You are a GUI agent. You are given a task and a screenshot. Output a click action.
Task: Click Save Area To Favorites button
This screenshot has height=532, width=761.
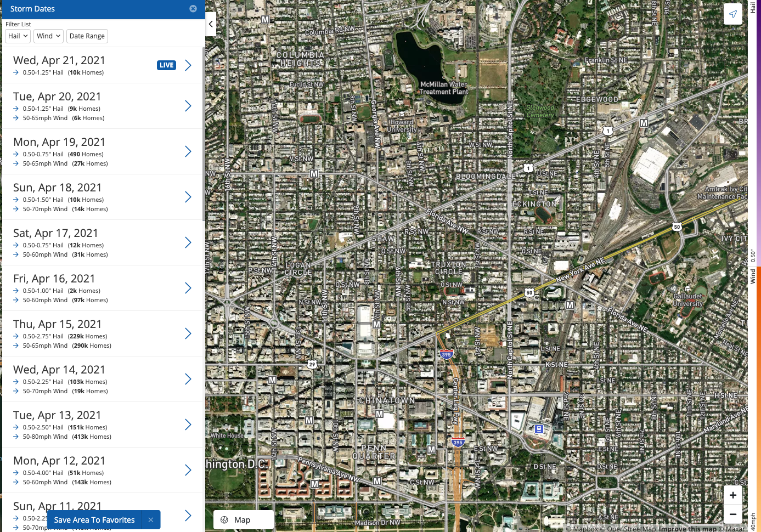(94, 520)
